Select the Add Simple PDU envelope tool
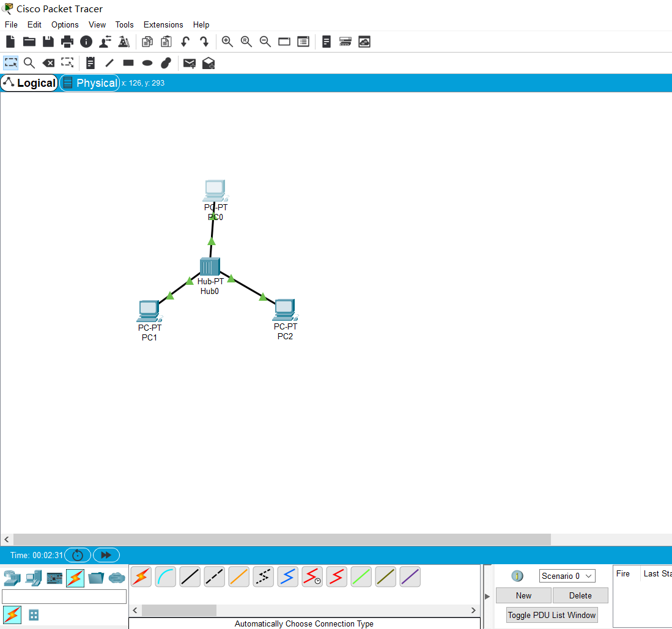 [x=190, y=63]
